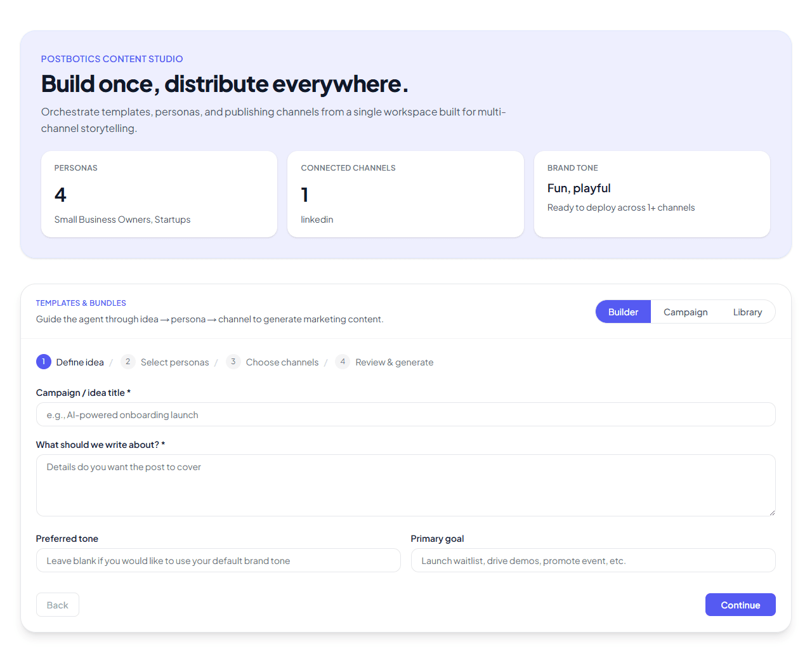Focus the What should we write about textarea
The image size is (812, 663).
[406, 484]
